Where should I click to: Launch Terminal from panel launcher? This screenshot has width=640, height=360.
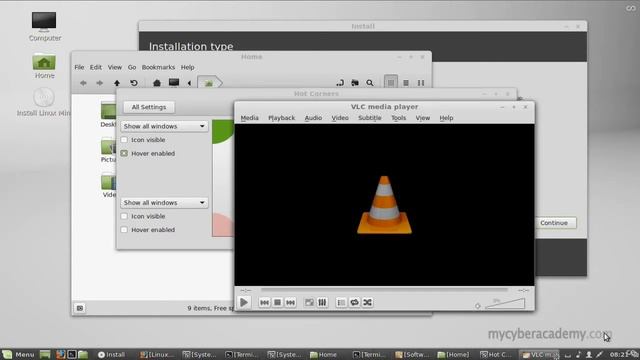click(72, 354)
